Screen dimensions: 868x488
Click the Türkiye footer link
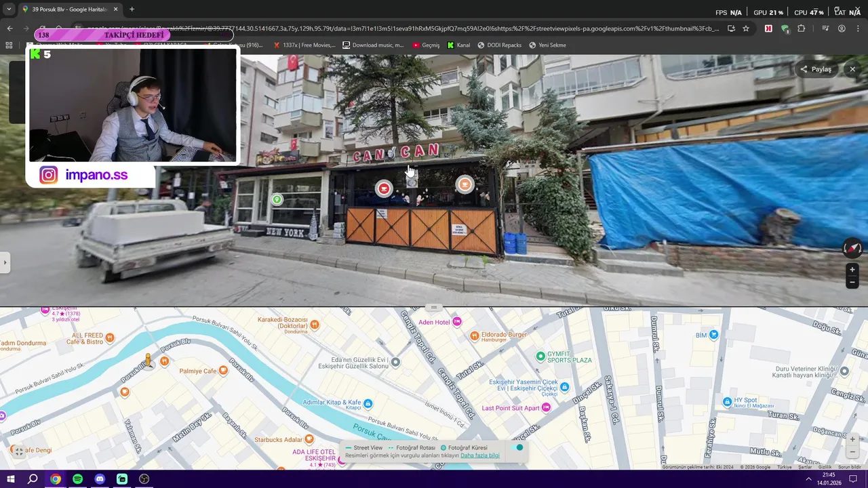click(x=785, y=467)
